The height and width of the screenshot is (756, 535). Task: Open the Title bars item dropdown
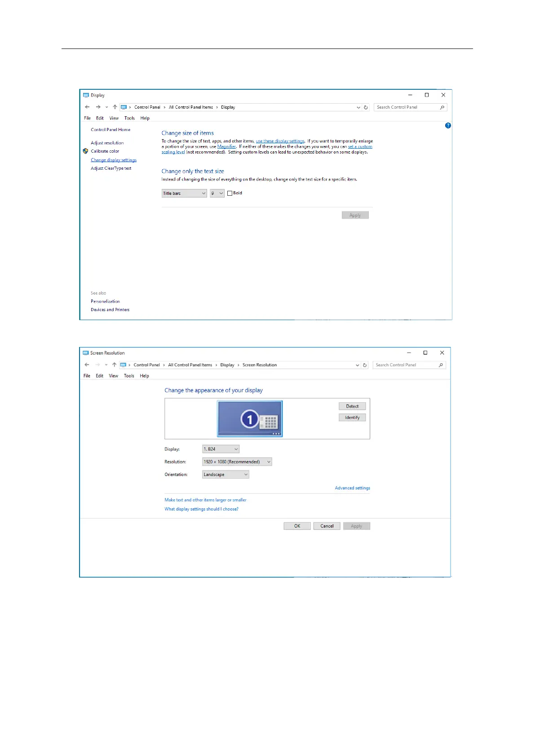point(184,193)
